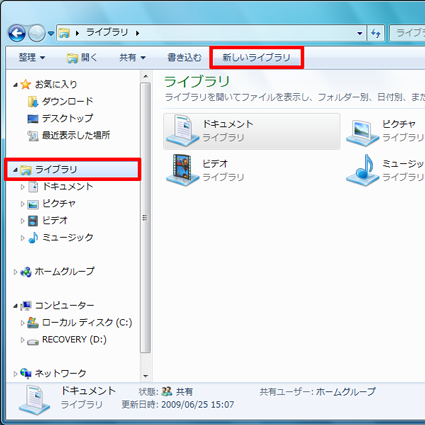Expand the ホームグループ tree node
Viewport: 425px width, 425px height.
pos(15,272)
